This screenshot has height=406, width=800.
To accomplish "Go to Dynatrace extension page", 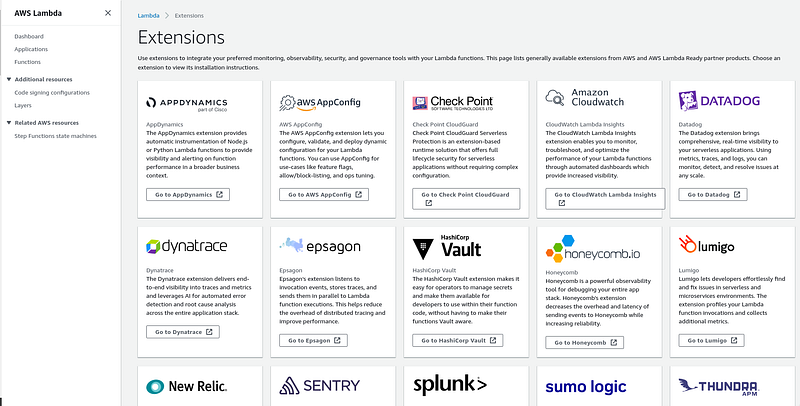I will tap(183, 332).
